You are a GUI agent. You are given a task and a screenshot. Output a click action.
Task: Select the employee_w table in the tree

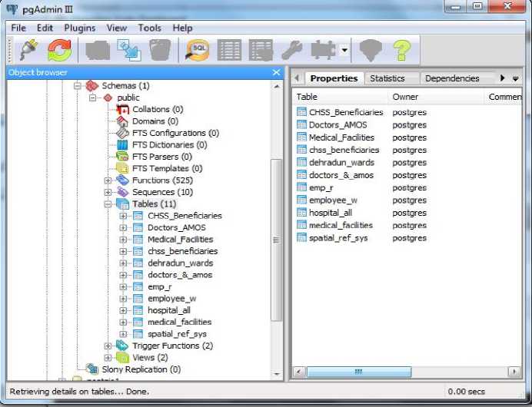[171, 299]
